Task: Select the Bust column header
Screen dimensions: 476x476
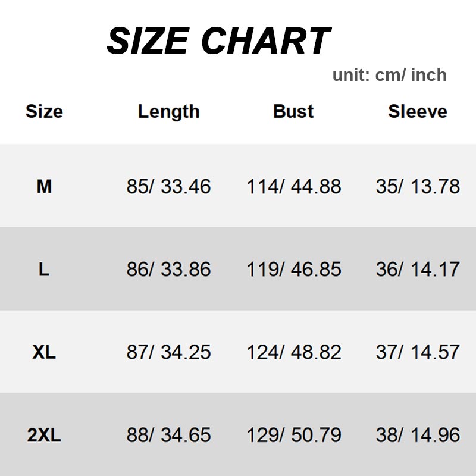Action: pos(293,111)
